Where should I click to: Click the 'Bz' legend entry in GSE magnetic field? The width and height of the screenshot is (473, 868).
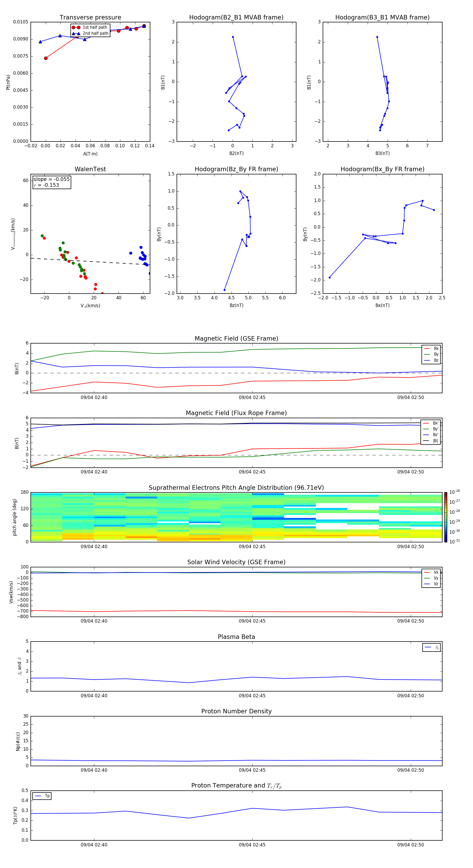tap(431, 360)
